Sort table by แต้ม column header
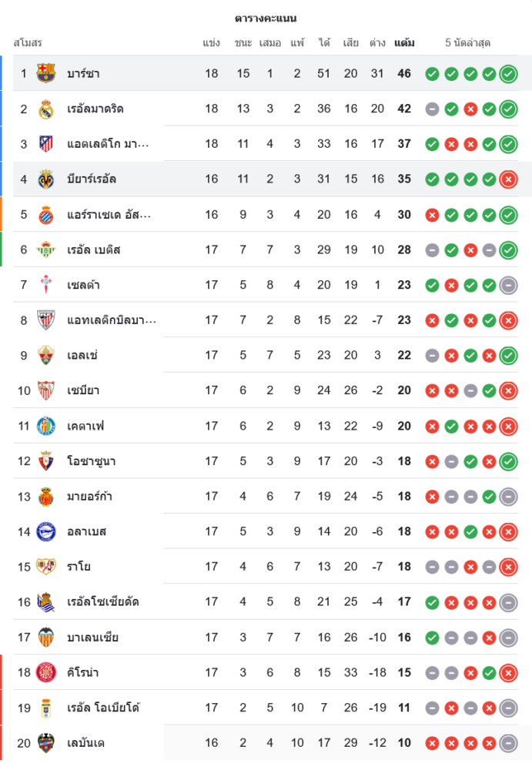Viewport: 532px width, 770px height. click(404, 43)
